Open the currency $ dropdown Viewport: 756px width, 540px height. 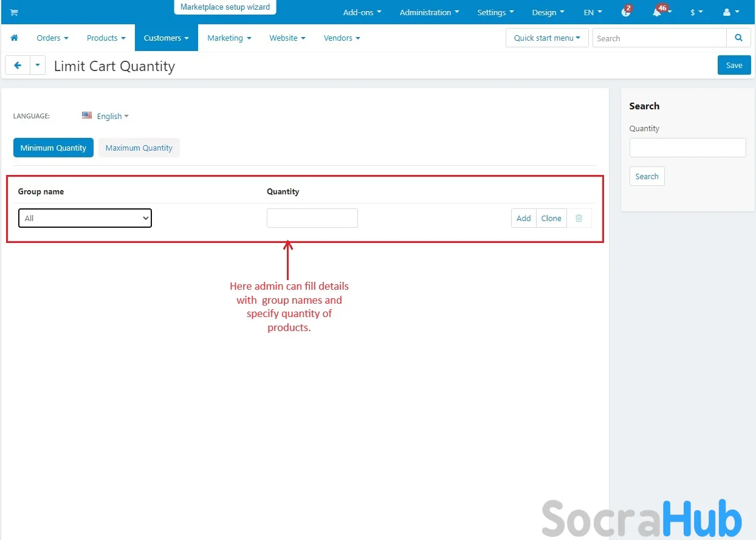tap(696, 12)
